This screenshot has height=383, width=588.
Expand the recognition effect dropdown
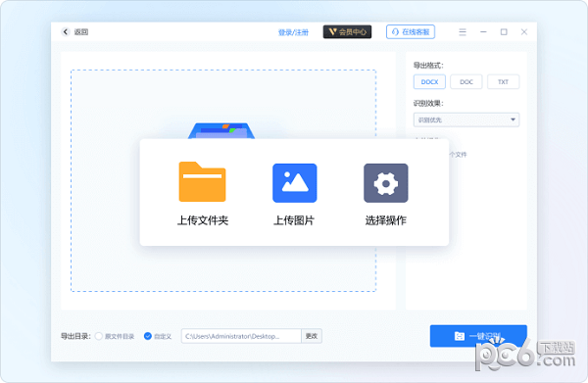click(466, 120)
